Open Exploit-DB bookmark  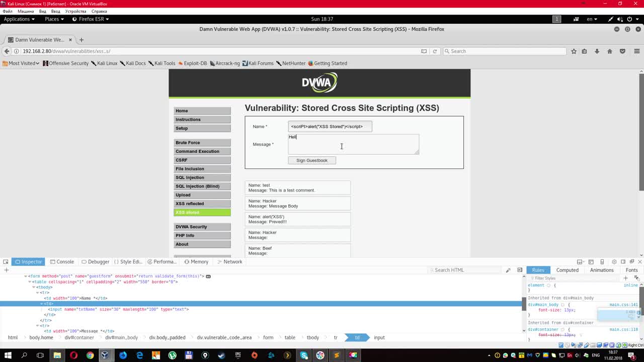[x=193, y=63]
